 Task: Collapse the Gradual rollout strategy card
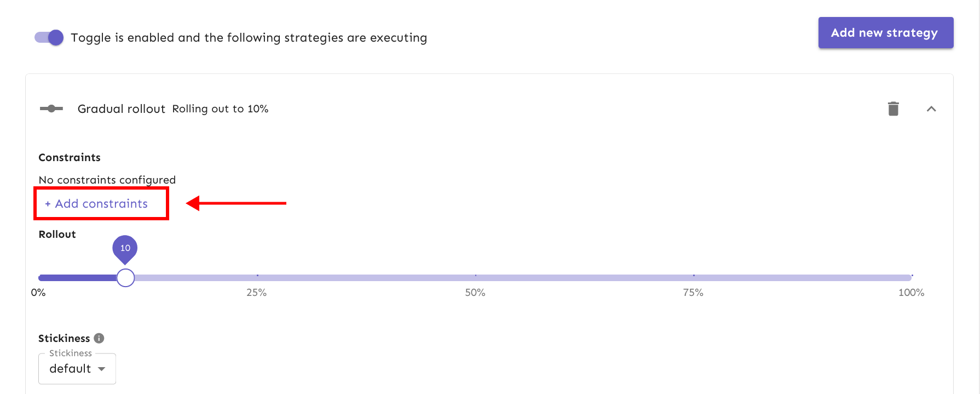931,109
